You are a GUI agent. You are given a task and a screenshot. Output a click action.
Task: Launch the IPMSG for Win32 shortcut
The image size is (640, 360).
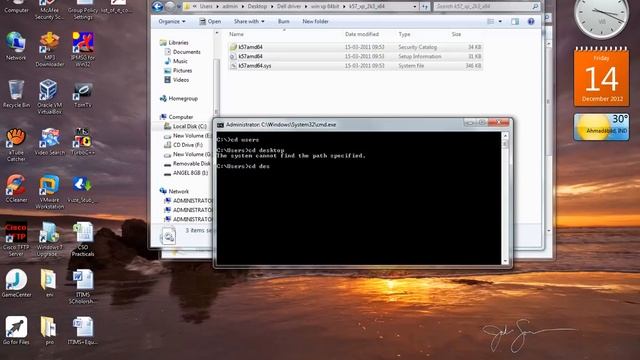[x=83, y=49]
